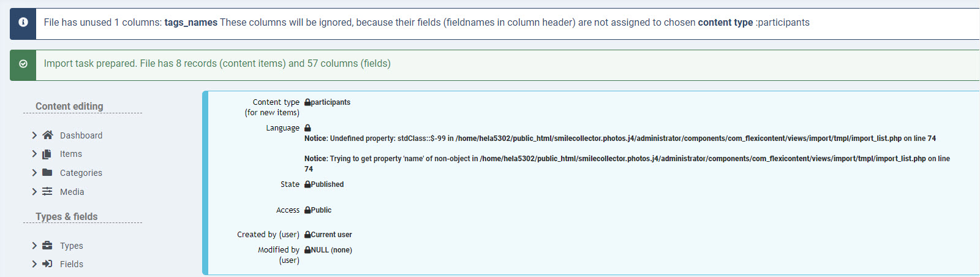This screenshot has width=980, height=277.
Task: Click the info icon in blue alert
Action: [x=23, y=22]
